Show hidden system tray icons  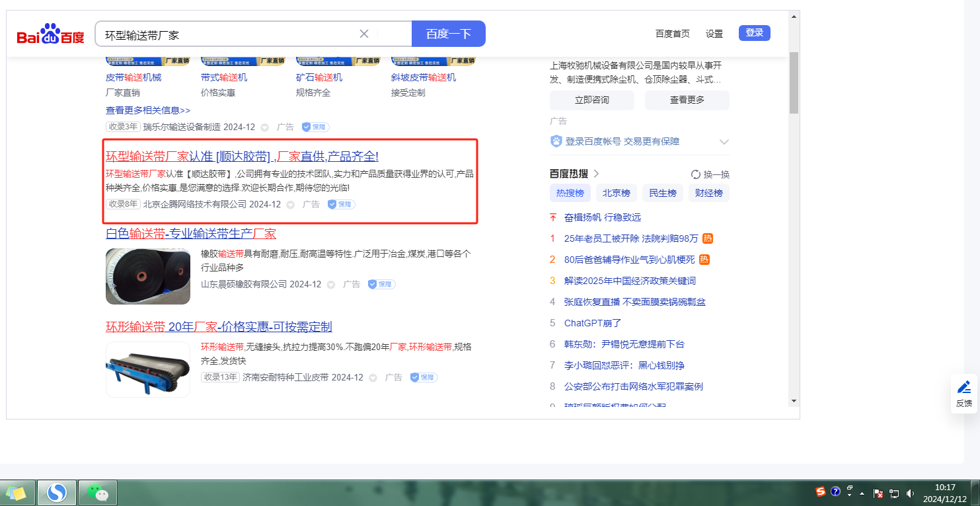point(862,493)
